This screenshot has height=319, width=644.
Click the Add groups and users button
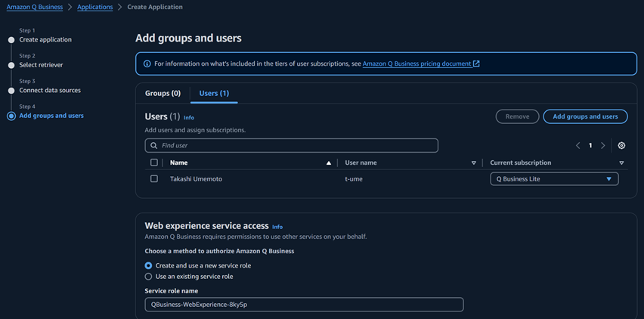[585, 116]
